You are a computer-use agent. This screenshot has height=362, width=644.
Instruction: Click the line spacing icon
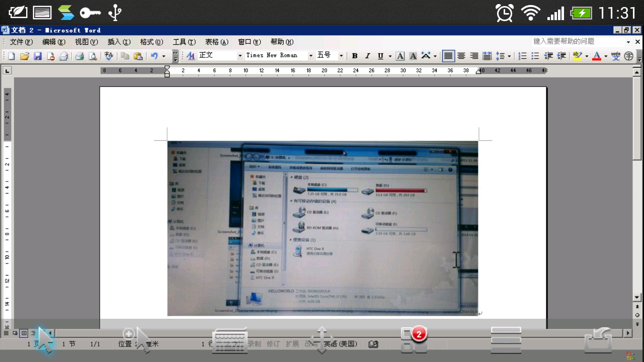tap(500, 56)
